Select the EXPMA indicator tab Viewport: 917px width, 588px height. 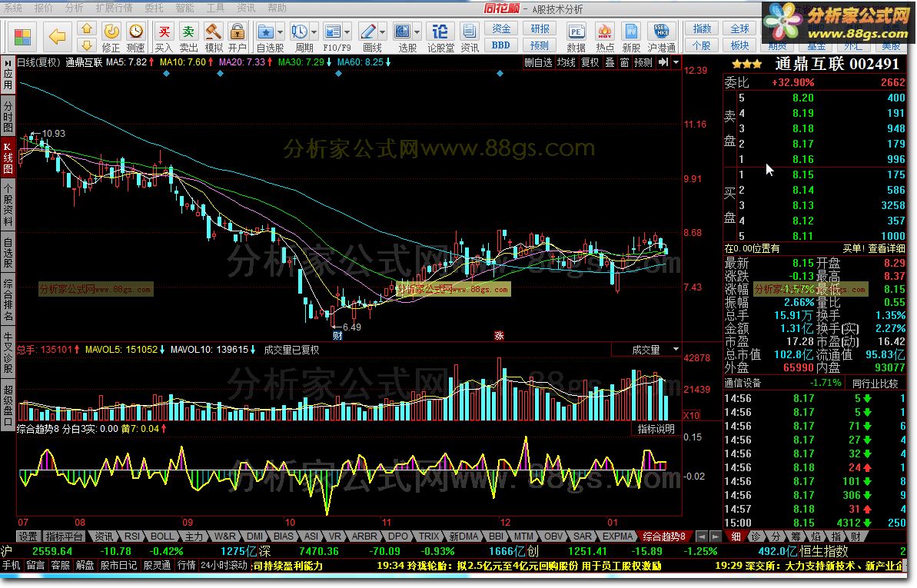point(617,537)
